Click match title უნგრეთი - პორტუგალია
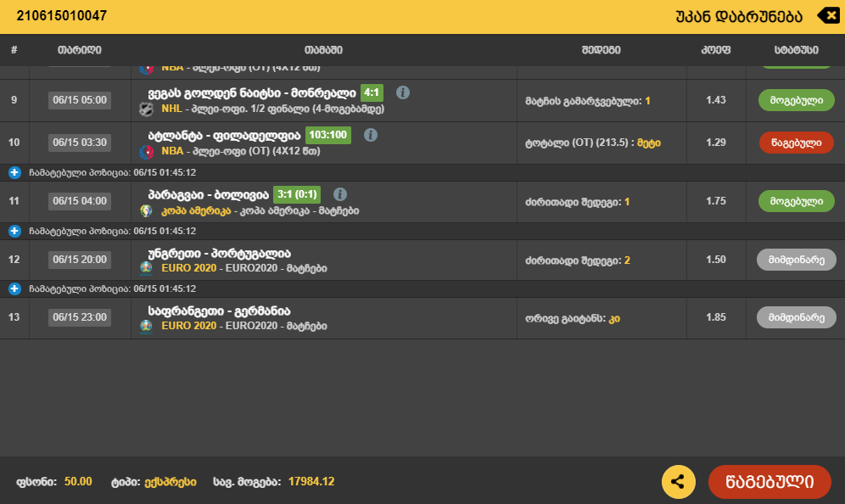This screenshot has height=504, width=845. (220, 254)
